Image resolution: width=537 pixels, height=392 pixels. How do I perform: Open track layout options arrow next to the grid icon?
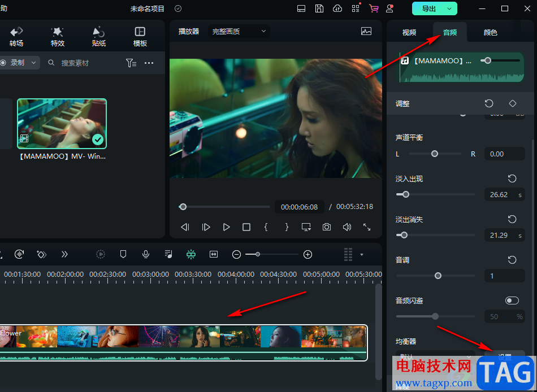coord(362,255)
